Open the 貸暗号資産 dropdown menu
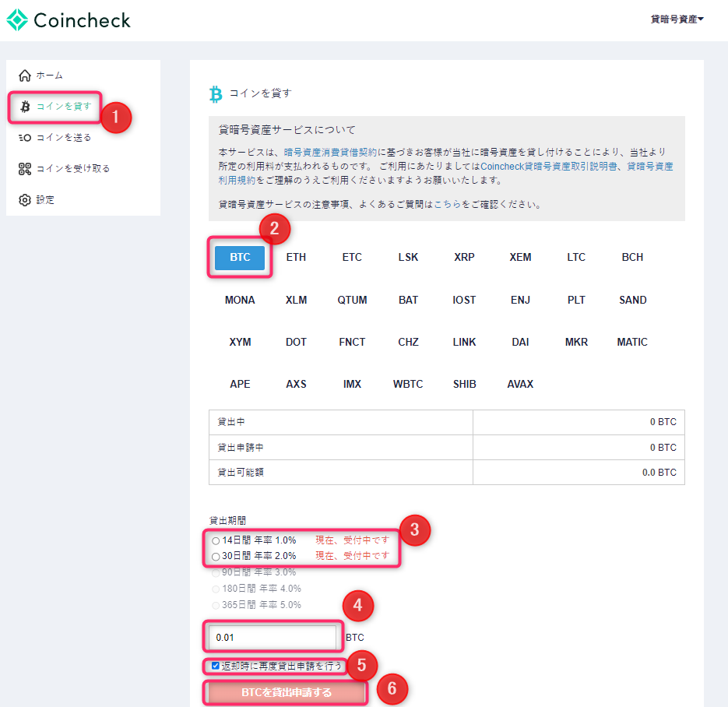This screenshot has width=728, height=707. coord(677,19)
